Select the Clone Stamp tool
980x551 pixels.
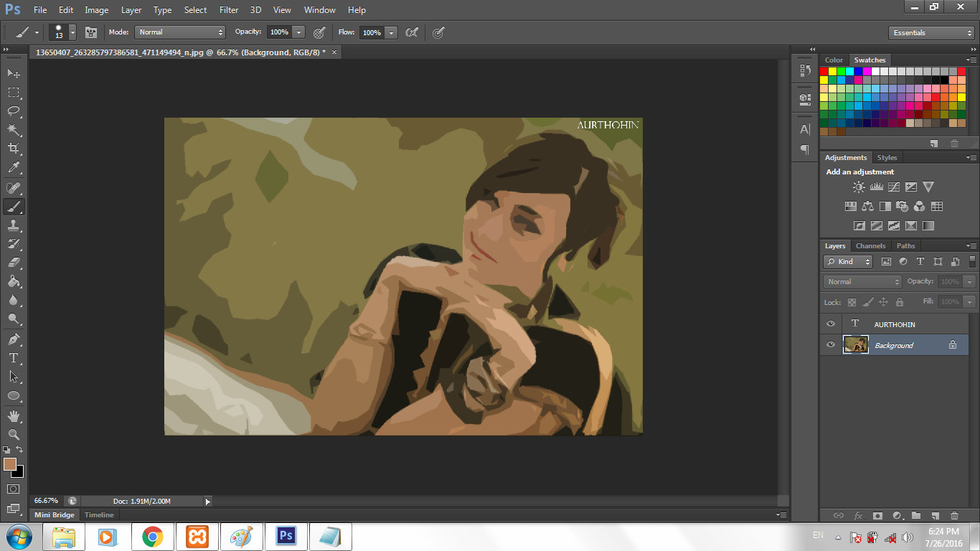[x=14, y=225]
